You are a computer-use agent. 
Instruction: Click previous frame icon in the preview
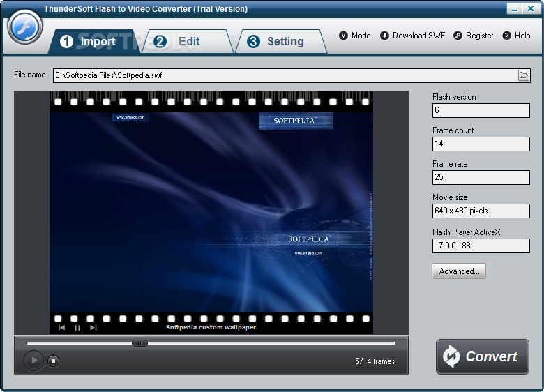(x=62, y=327)
